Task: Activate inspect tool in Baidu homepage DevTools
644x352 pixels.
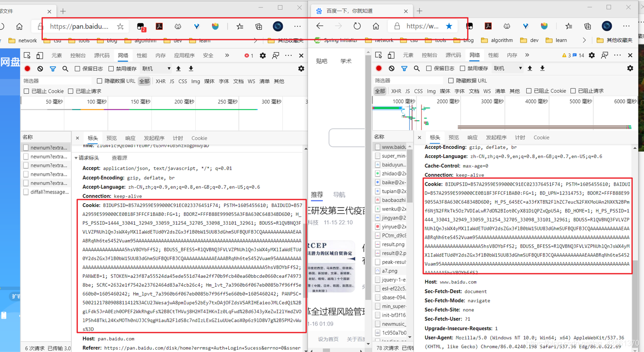Action: click(x=378, y=55)
